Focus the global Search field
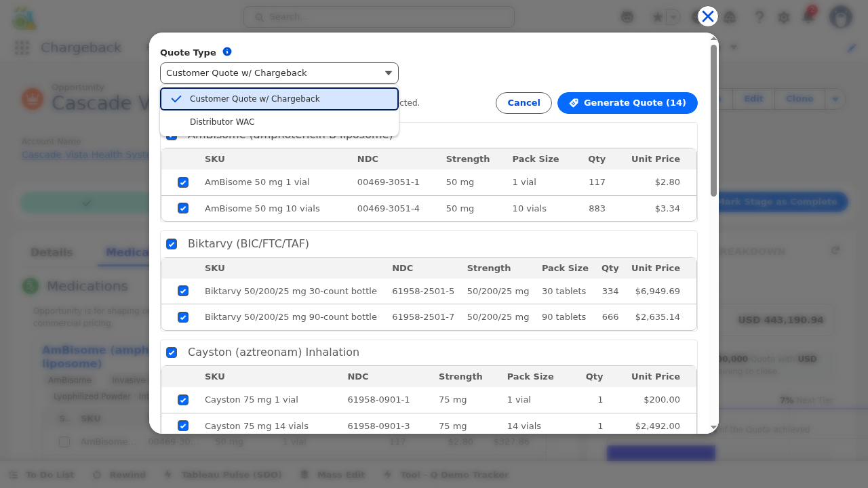The width and height of the screenshot is (868, 488). point(379,17)
